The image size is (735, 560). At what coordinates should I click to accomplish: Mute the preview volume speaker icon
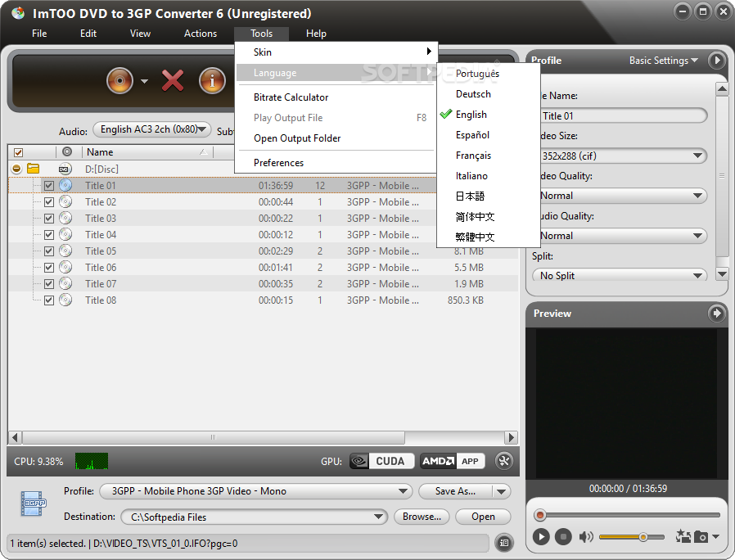coord(586,536)
